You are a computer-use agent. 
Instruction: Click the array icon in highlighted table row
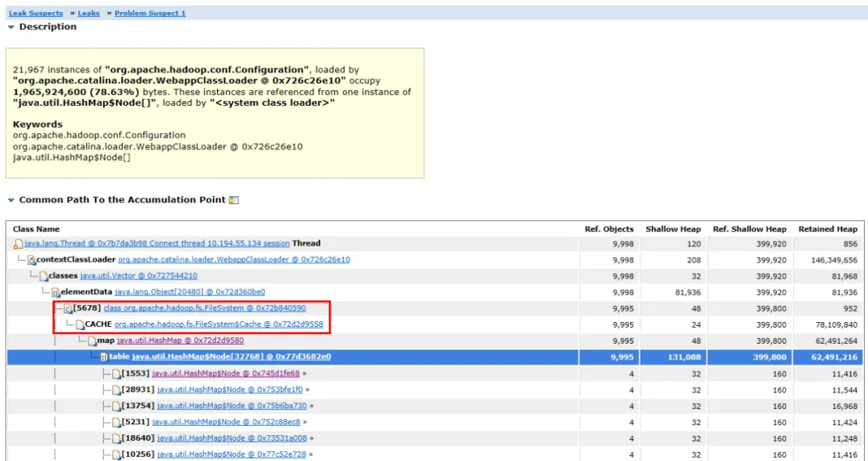coord(104,357)
